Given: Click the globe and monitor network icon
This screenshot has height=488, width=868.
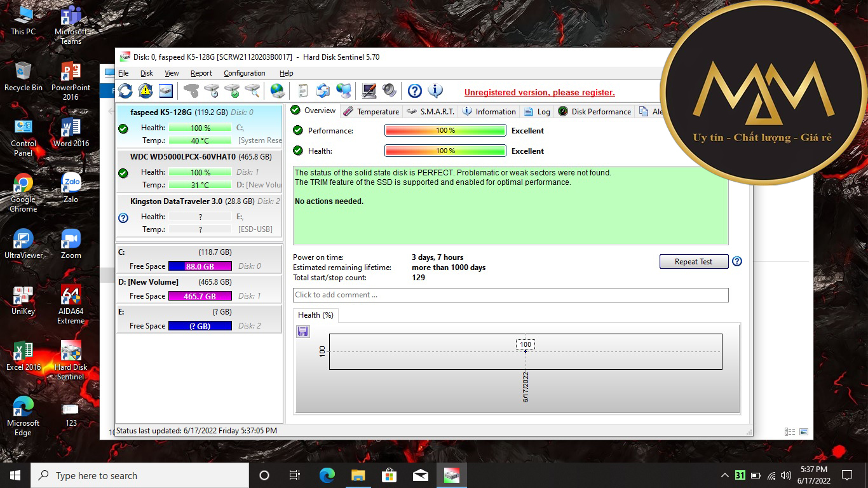Looking at the screenshot, I should [344, 91].
